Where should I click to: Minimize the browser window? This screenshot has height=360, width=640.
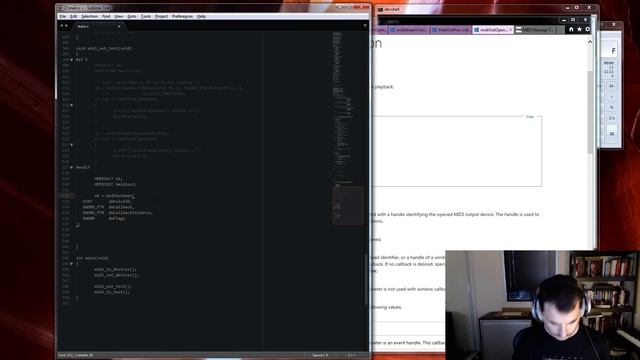point(564,20)
